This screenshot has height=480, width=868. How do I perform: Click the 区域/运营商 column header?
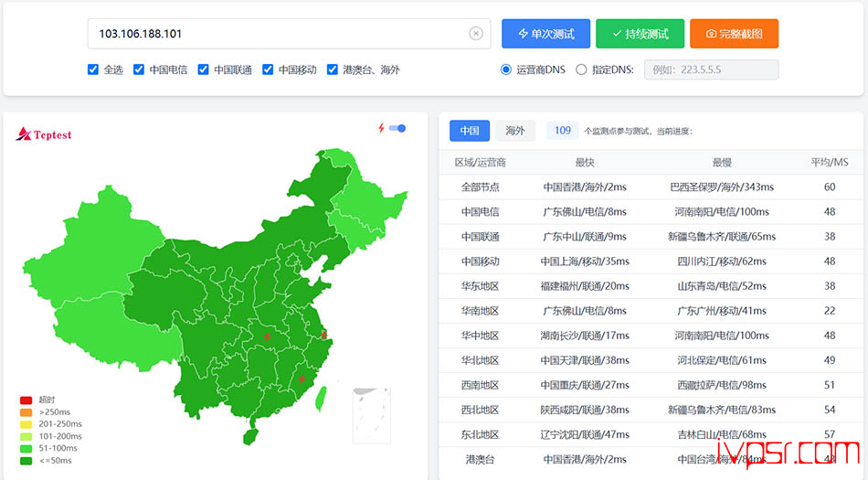[x=480, y=162]
